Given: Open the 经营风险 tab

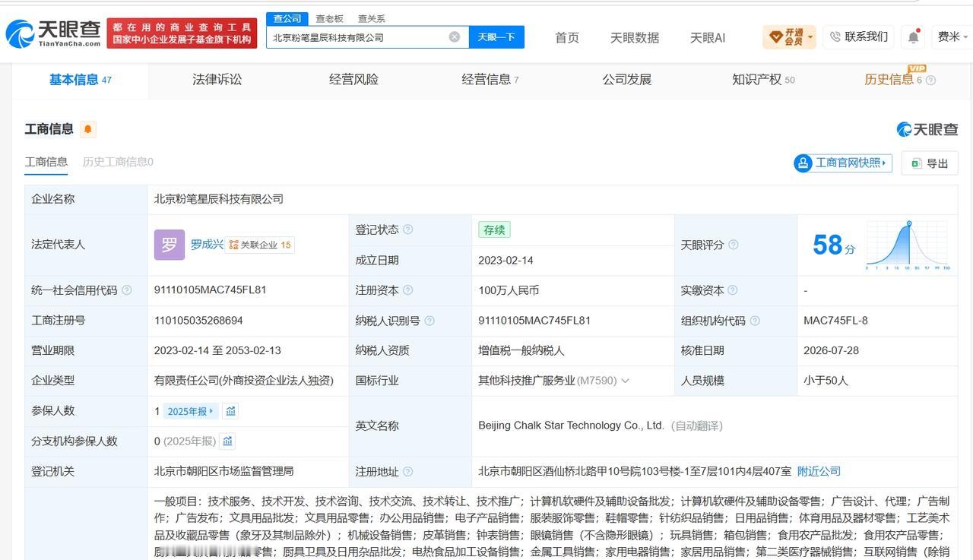Looking at the screenshot, I should tap(353, 79).
